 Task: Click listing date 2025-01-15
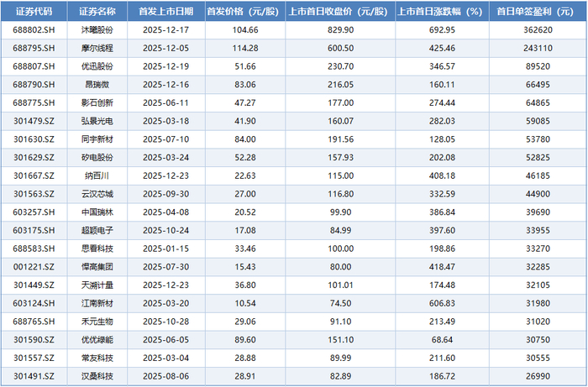(166, 249)
